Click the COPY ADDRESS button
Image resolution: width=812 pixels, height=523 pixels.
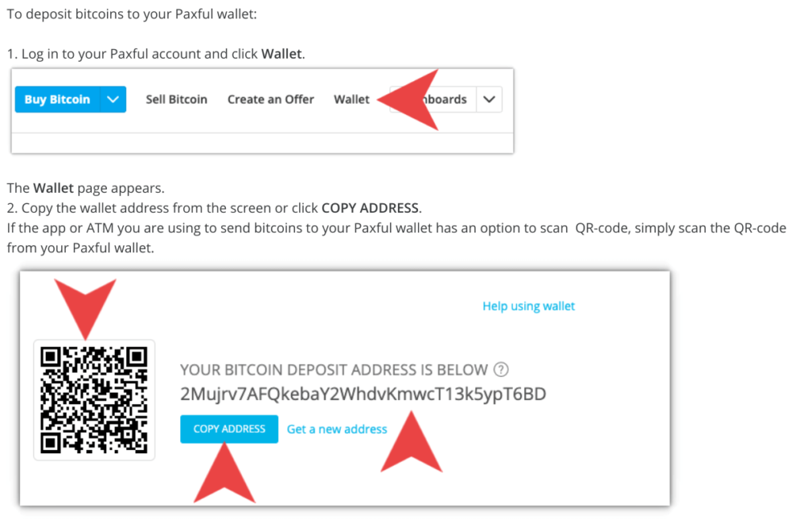229,429
